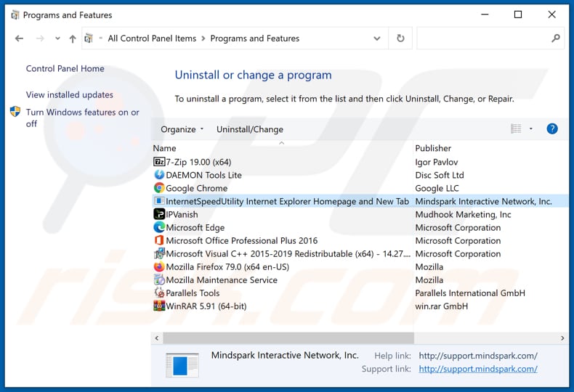Click the scroll left arrow
The width and height of the screenshot is (574, 392).
[x=157, y=338]
